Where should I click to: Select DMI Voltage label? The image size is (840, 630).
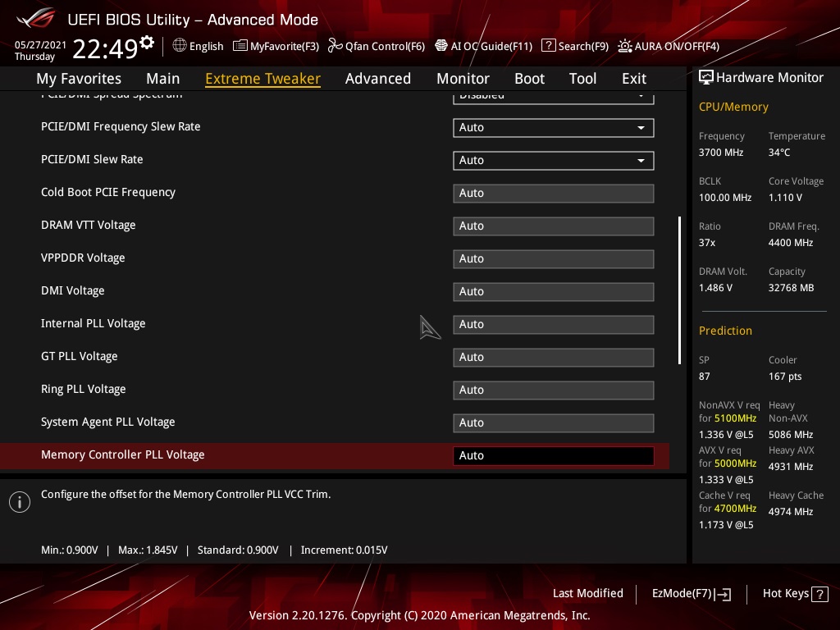[x=73, y=290]
